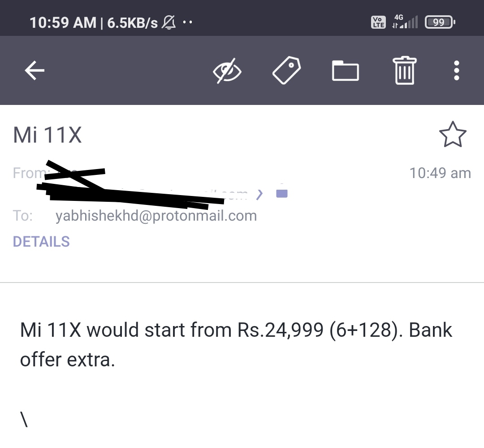
Task: Tap the email body price text
Action: [236, 344]
